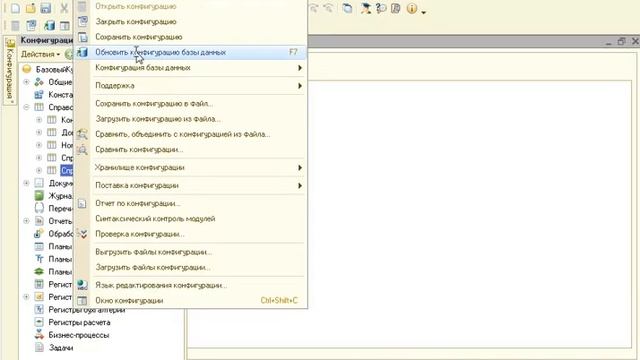Select 'Сравнить, объединить с конфигурацией из файла...'
640x360 pixels.
[190, 134]
